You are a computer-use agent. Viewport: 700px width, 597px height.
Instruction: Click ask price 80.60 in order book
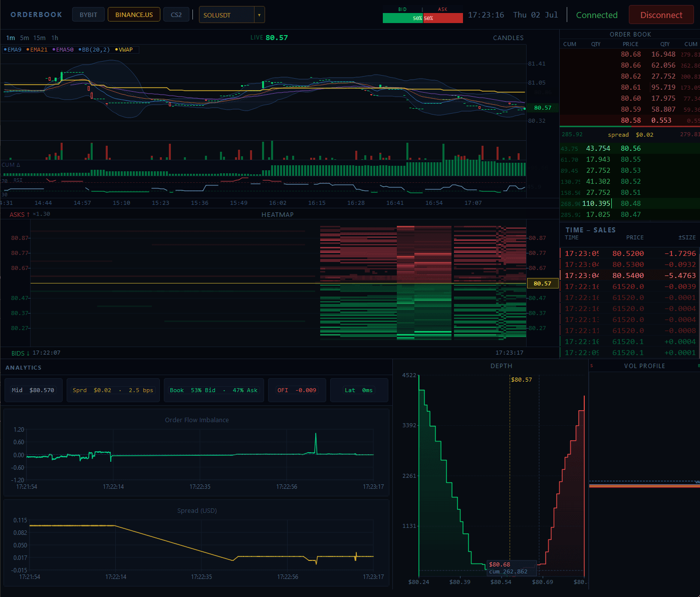(630, 98)
